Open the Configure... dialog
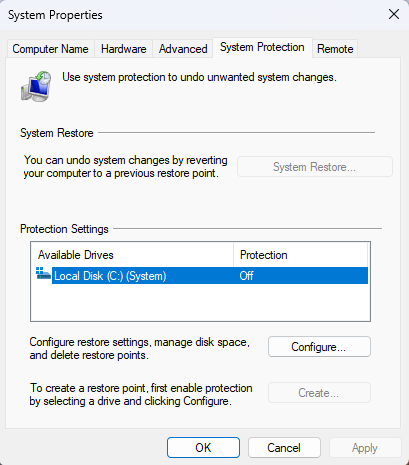The width and height of the screenshot is (409, 465). [319, 347]
